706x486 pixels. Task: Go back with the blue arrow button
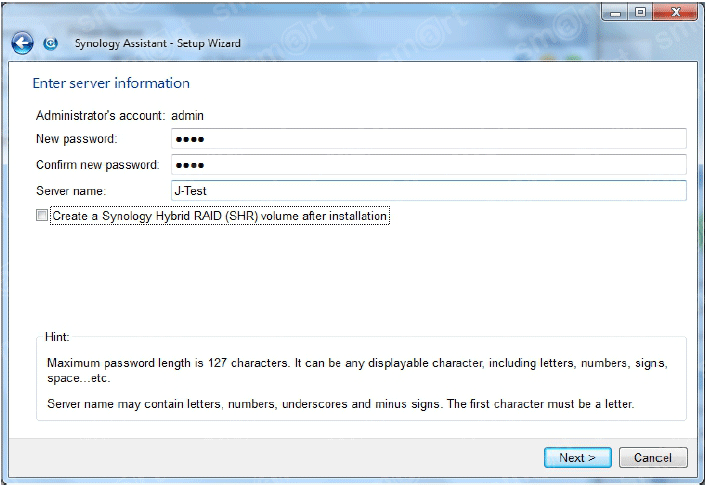(x=22, y=43)
